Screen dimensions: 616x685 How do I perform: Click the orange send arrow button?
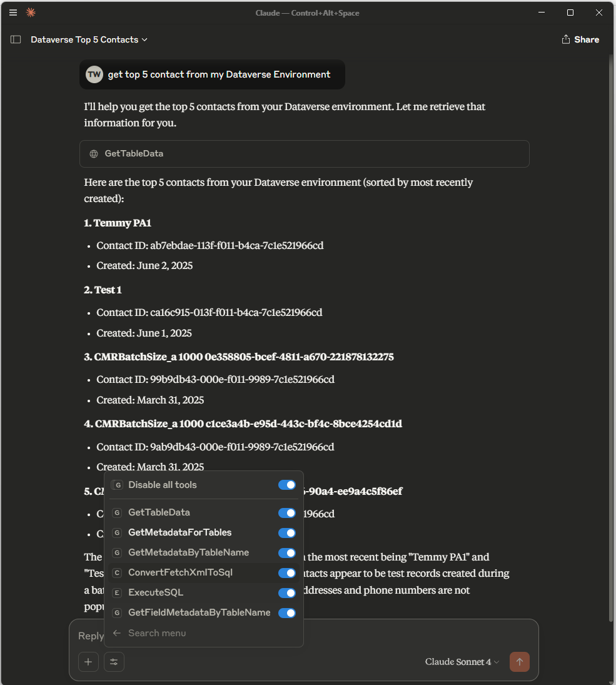click(x=520, y=662)
